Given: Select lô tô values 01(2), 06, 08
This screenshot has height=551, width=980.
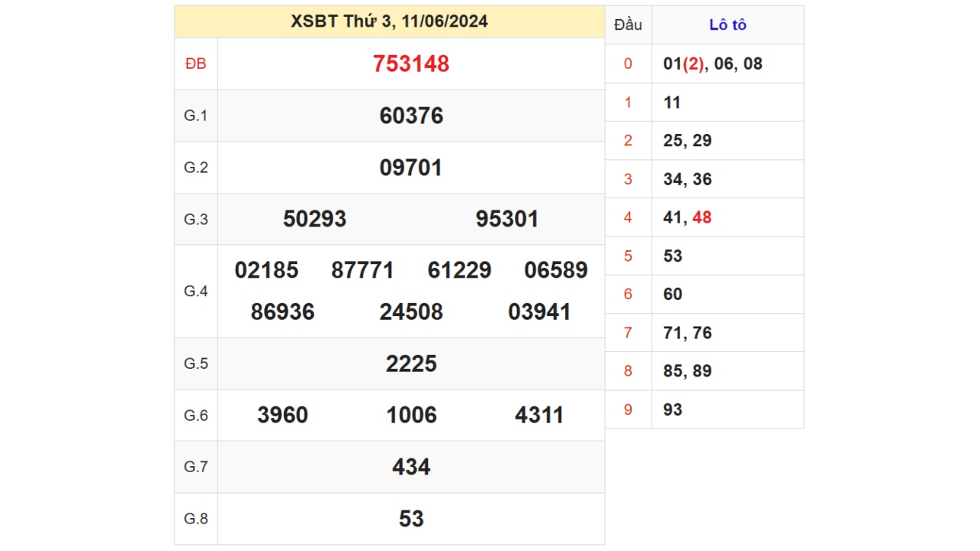Looking at the screenshot, I should [x=713, y=64].
